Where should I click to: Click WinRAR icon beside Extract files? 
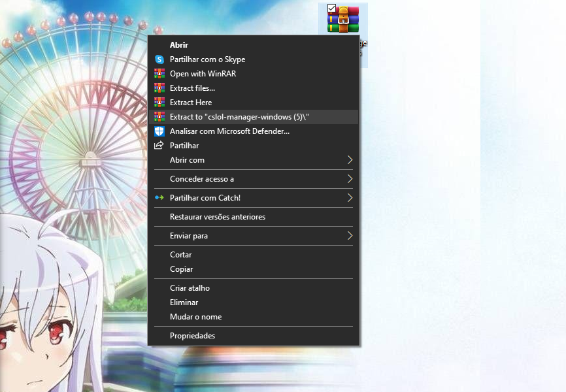click(159, 88)
